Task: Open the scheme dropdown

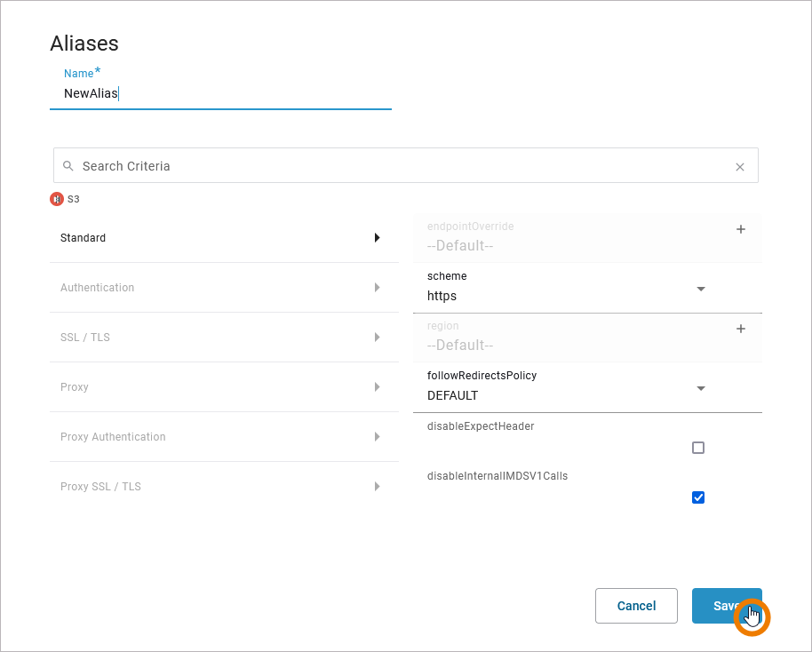Action: tap(700, 289)
